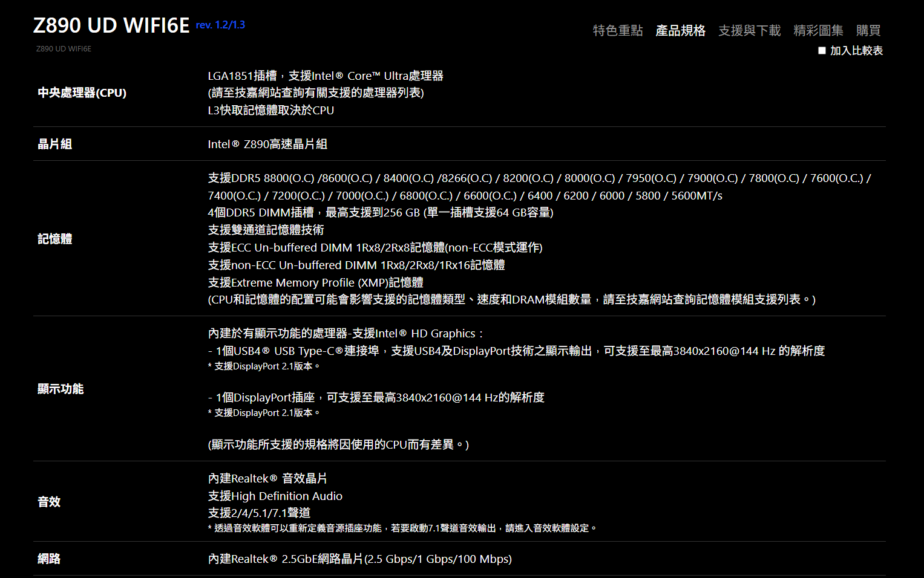Click the 音效 row heading
Image resolution: width=924 pixels, height=578 pixels.
49,502
